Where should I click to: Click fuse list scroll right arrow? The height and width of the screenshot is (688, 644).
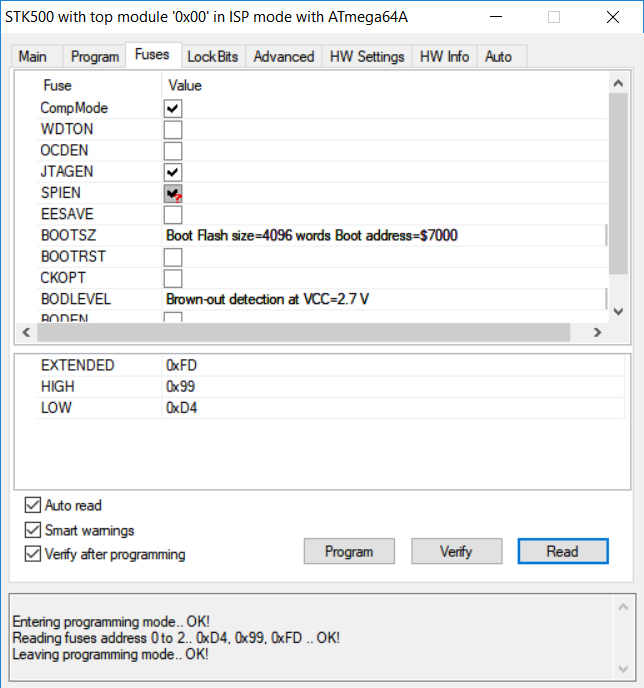point(597,333)
